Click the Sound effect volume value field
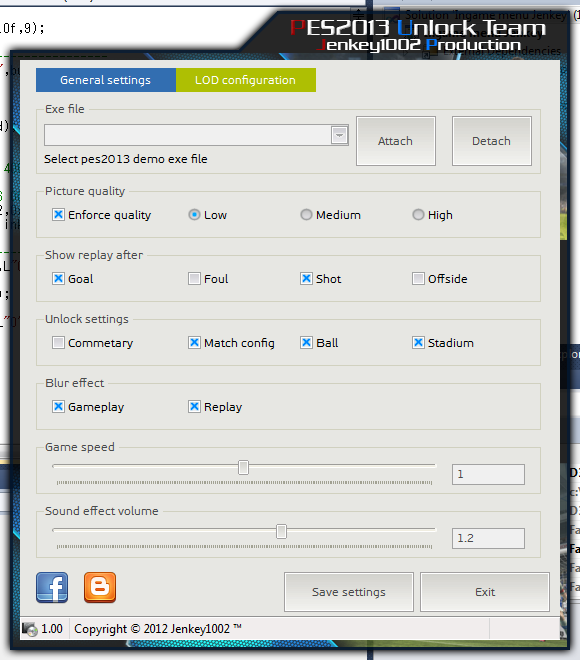The image size is (580, 660). [488, 538]
